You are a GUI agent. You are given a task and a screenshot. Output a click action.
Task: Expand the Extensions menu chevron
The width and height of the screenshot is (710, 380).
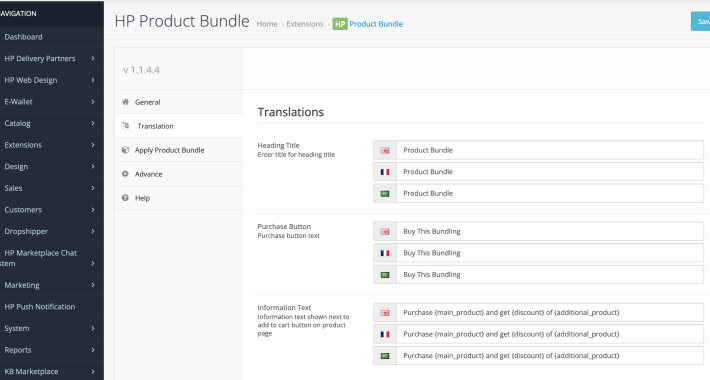pos(93,145)
